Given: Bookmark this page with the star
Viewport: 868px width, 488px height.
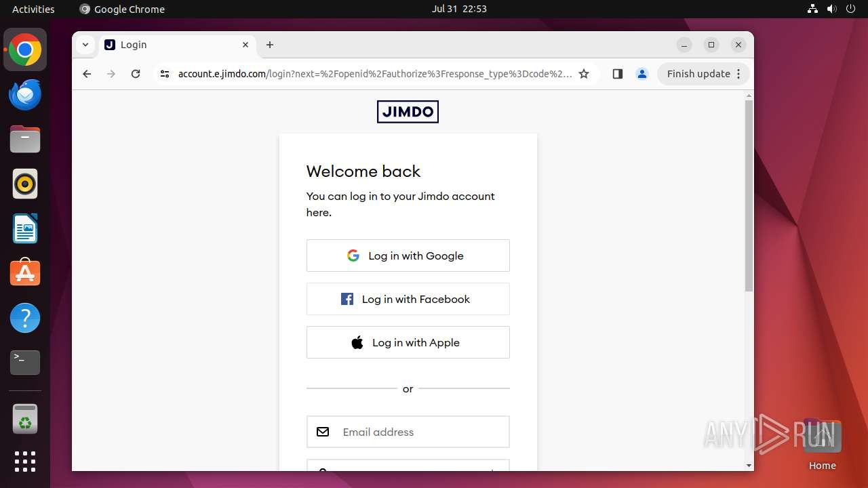Looking at the screenshot, I should [x=584, y=74].
